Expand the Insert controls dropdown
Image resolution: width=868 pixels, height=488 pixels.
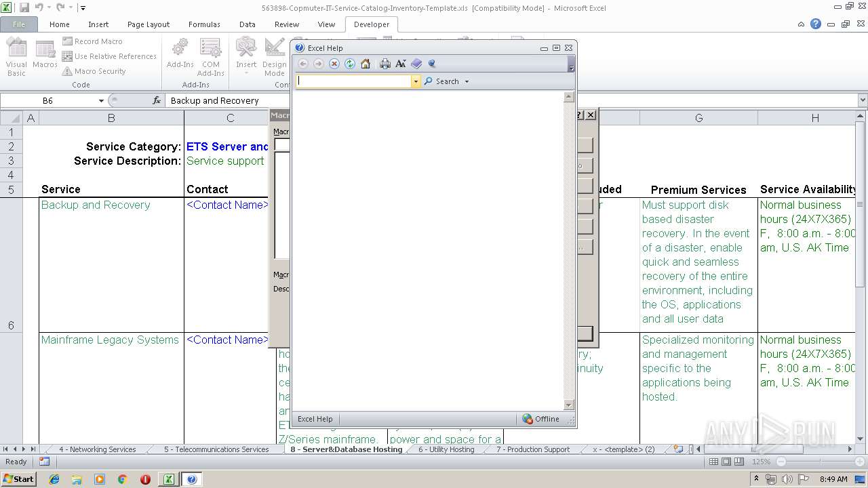pyautogui.click(x=246, y=57)
